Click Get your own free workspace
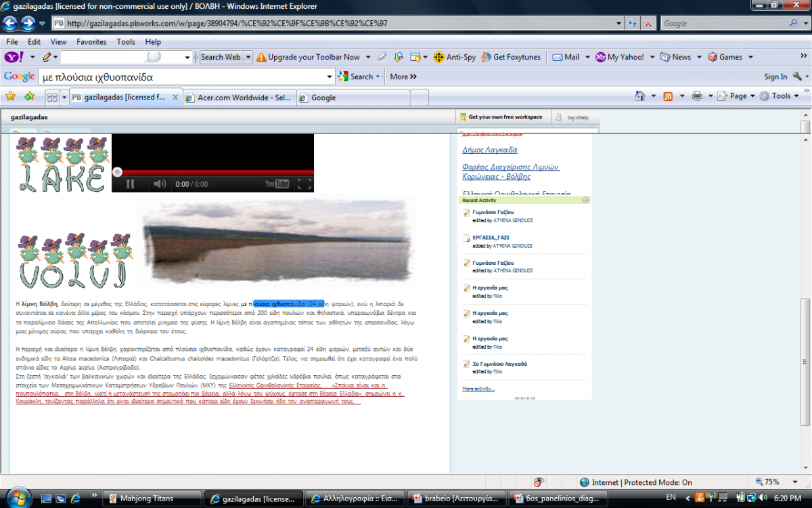This screenshot has height=508, width=812. click(501, 117)
